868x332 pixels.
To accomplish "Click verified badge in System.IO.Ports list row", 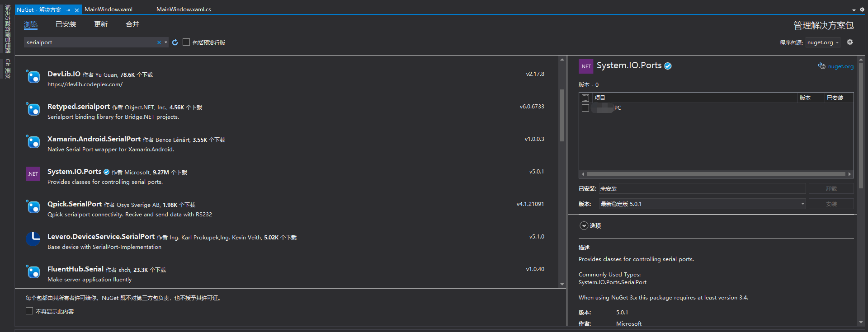I will coord(107,172).
